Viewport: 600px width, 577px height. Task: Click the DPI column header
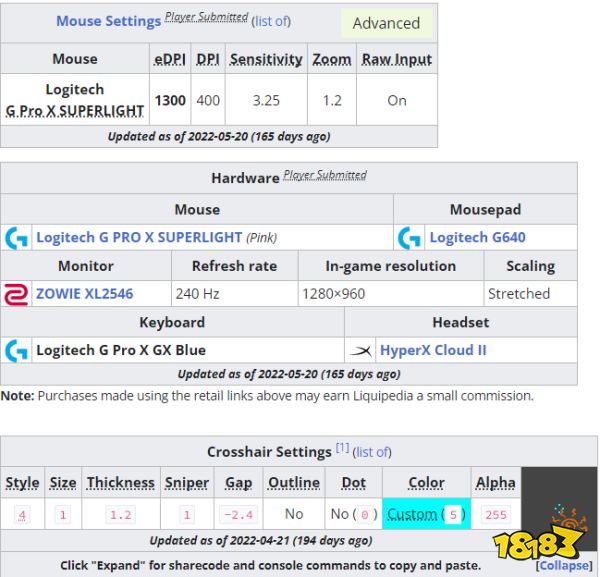[x=208, y=59]
